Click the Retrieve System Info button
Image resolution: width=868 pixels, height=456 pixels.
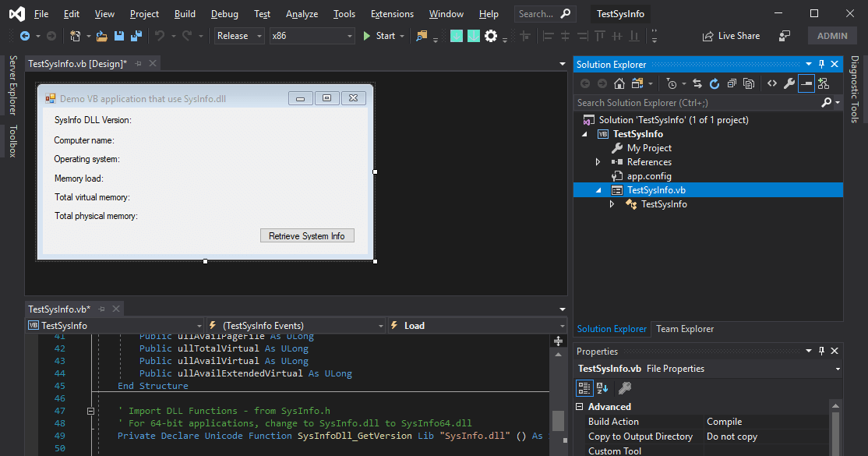(307, 235)
